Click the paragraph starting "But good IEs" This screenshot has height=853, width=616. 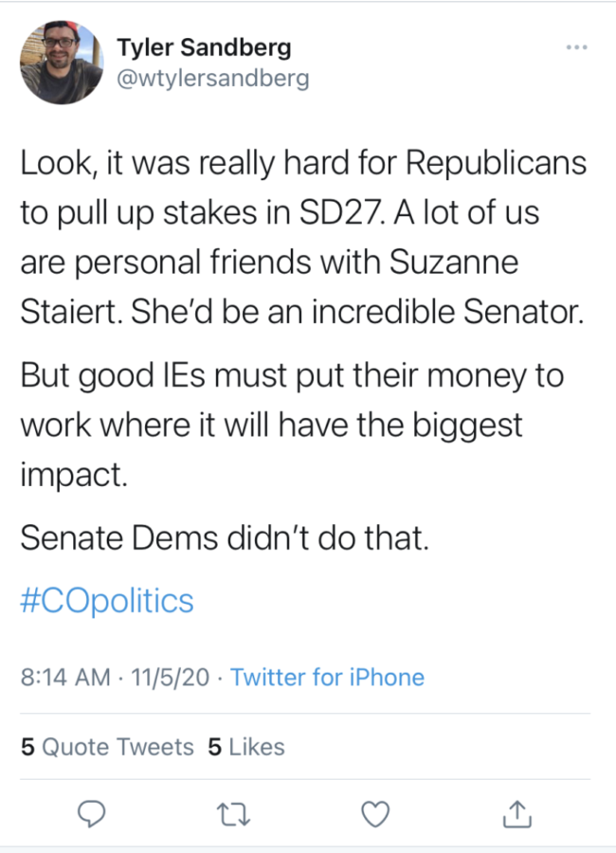click(x=292, y=424)
